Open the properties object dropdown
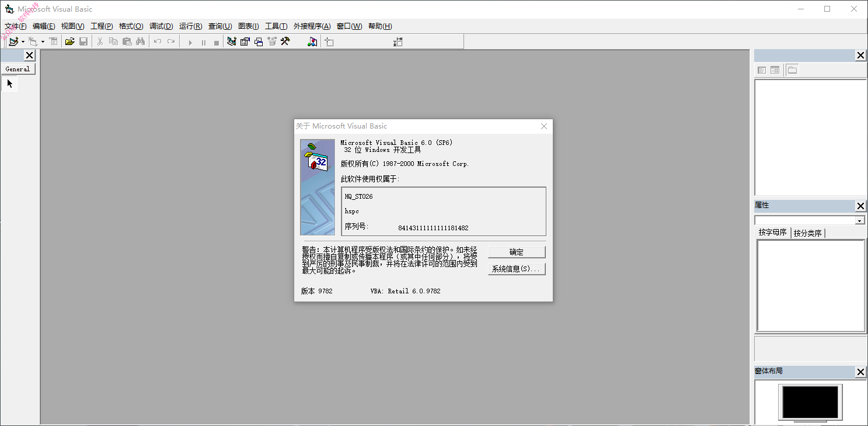 click(860, 220)
